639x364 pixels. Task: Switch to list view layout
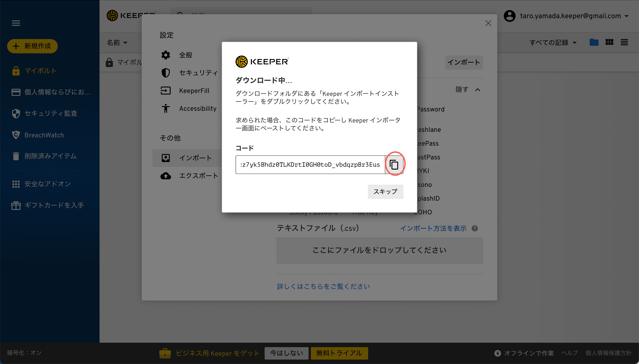624,42
